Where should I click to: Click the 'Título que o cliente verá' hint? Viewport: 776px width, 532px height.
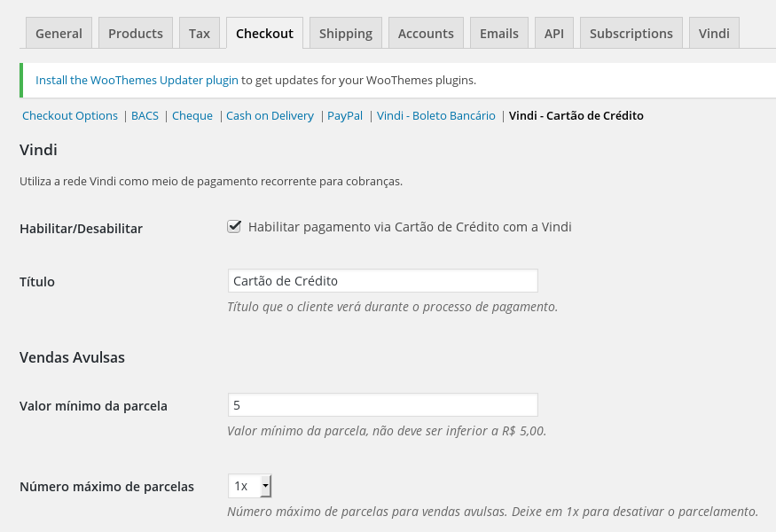pyautogui.click(x=393, y=307)
